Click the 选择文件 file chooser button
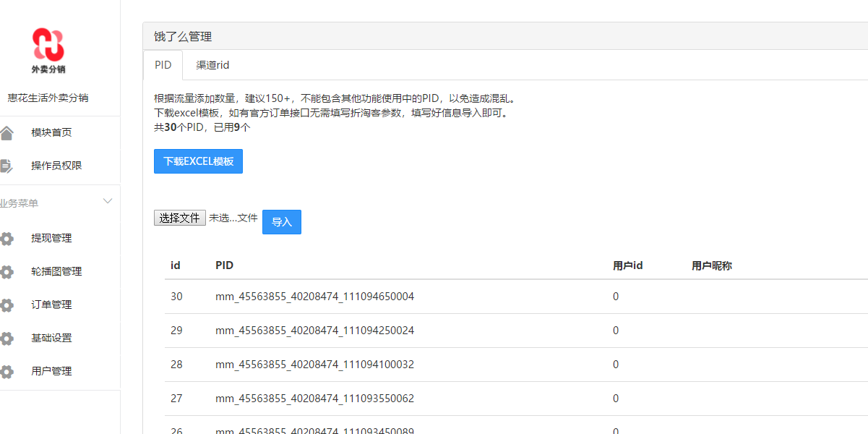The width and height of the screenshot is (868, 434). [180, 218]
